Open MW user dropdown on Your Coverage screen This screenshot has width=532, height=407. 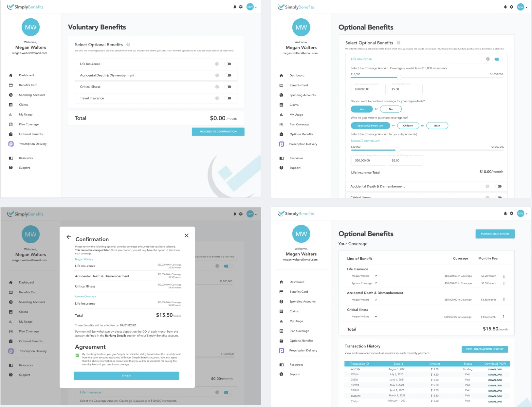(522, 213)
